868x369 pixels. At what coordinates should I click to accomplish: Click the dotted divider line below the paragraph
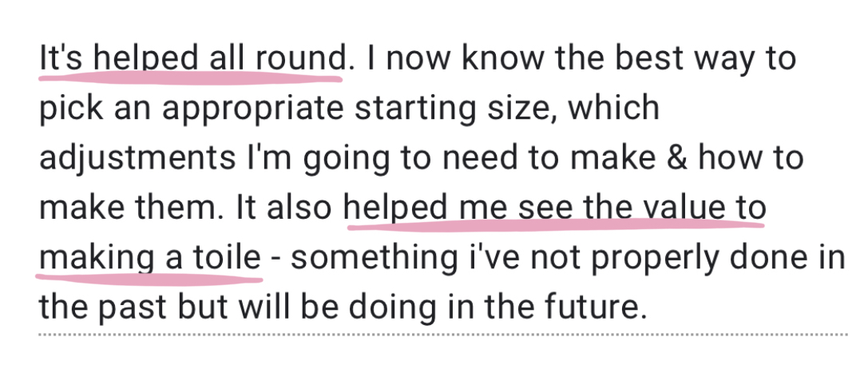pyautogui.click(x=442, y=335)
